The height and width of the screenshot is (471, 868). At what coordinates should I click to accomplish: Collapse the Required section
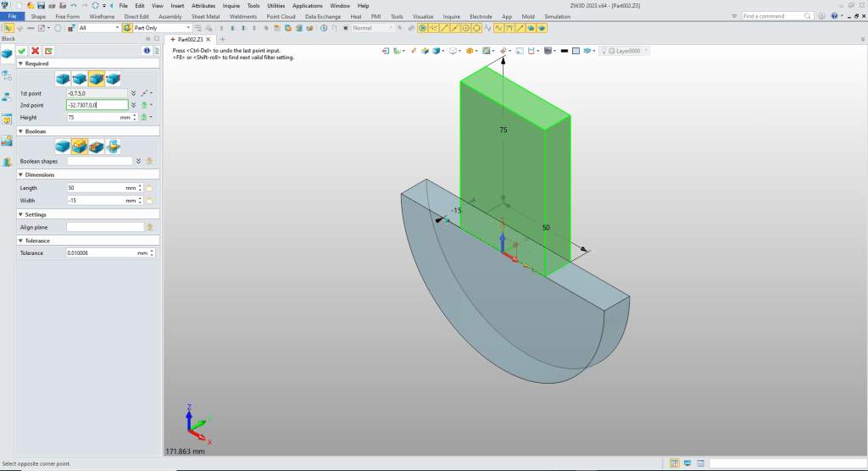(20, 64)
